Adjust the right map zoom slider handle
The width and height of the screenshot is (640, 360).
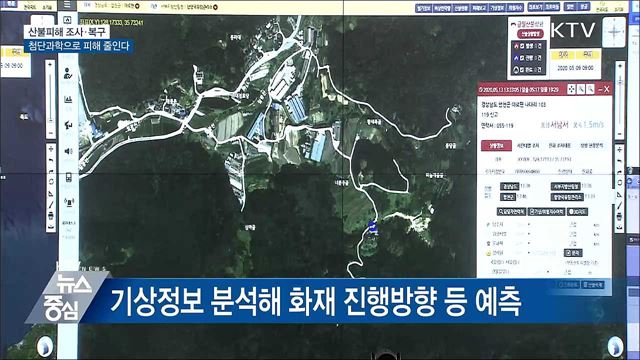click(x=620, y=82)
